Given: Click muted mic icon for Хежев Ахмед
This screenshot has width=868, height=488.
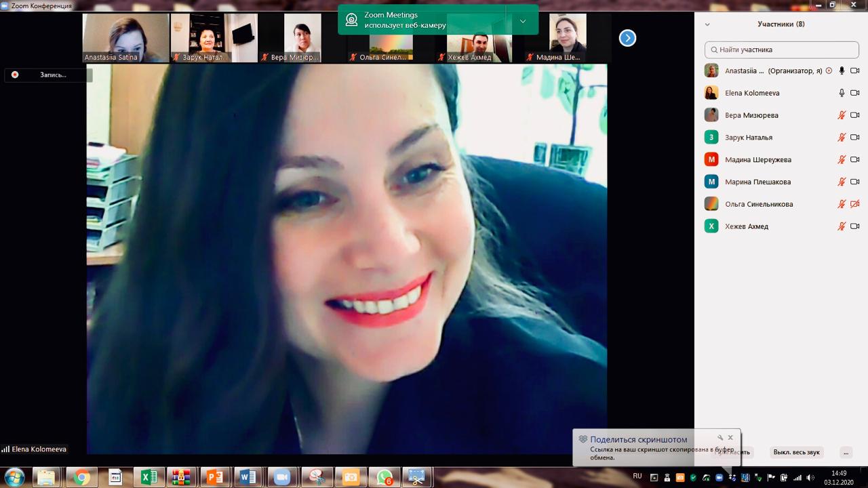Looking at the screenshot, I should (x=842, y=226).
